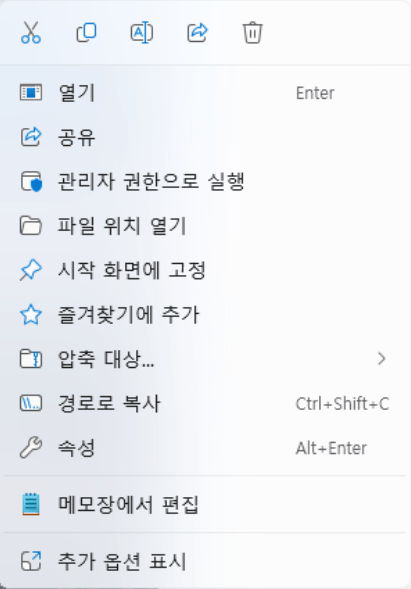Click the folder icon beside 파일 위치 열기
Screen dimensions: 411x589
click(x=31, y=226)
